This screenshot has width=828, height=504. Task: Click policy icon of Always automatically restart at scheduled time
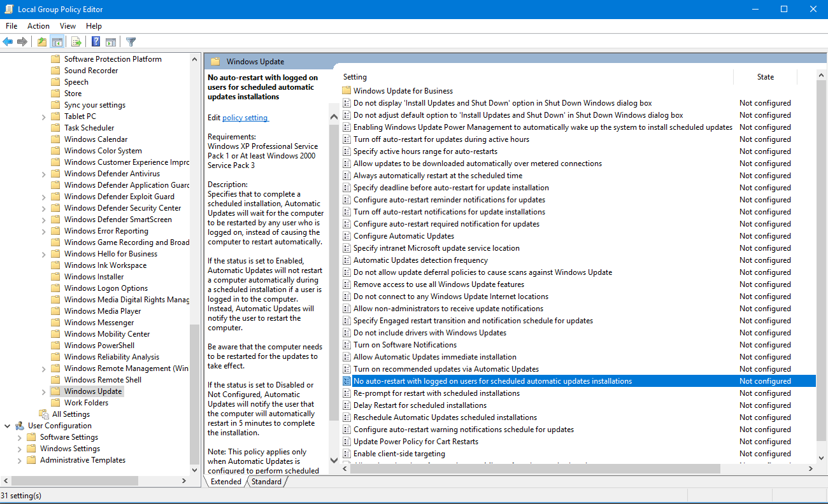click(346, 176)
